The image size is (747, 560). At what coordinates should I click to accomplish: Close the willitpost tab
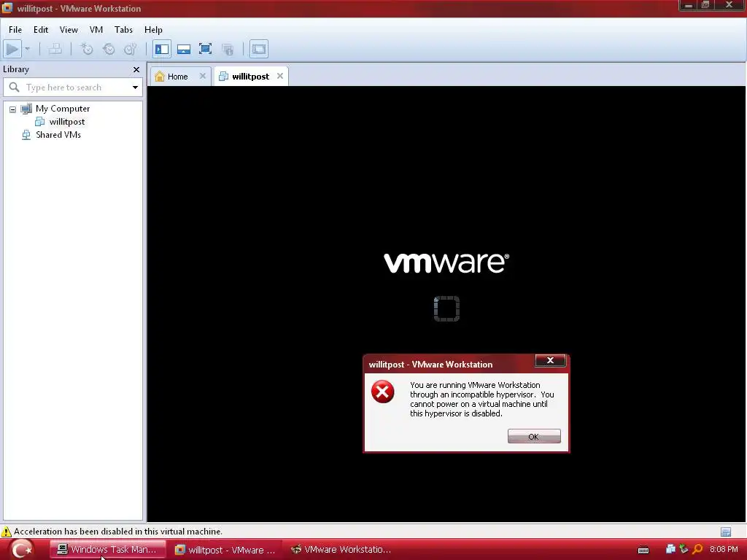point(280,76)
